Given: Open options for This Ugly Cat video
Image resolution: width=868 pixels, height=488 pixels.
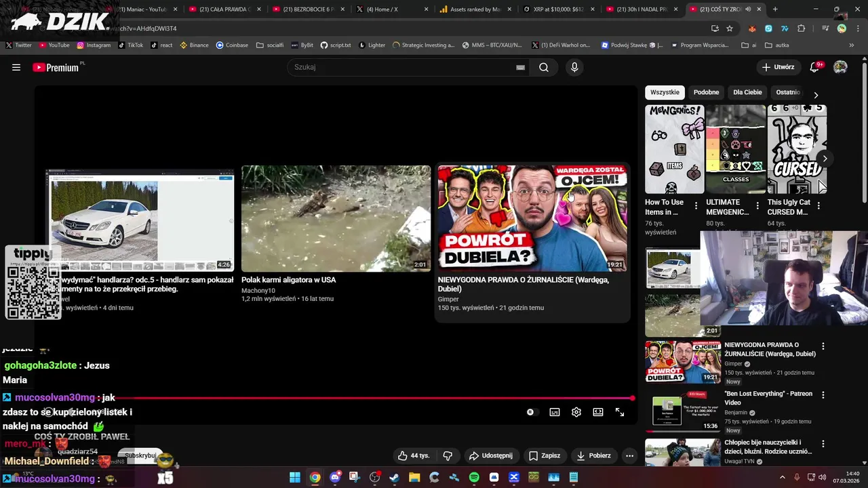Looking at the screenshot, I should coord(818,205).
